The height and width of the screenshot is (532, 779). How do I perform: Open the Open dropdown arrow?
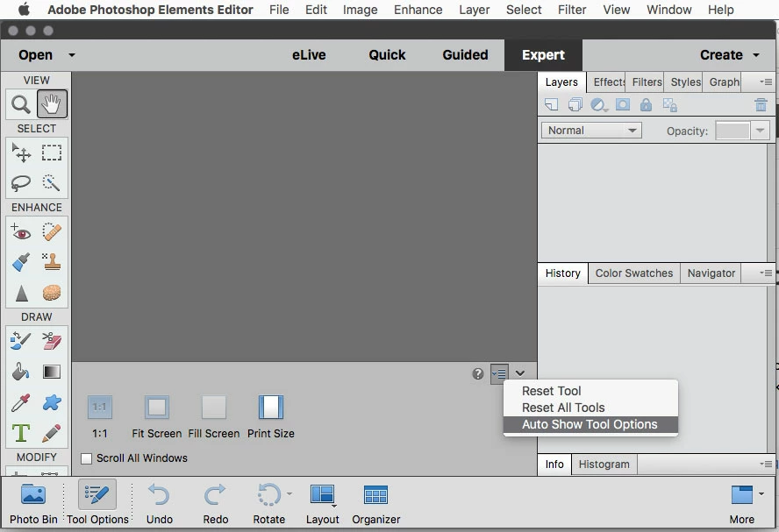pyautogui.click(x=72, y=55)
